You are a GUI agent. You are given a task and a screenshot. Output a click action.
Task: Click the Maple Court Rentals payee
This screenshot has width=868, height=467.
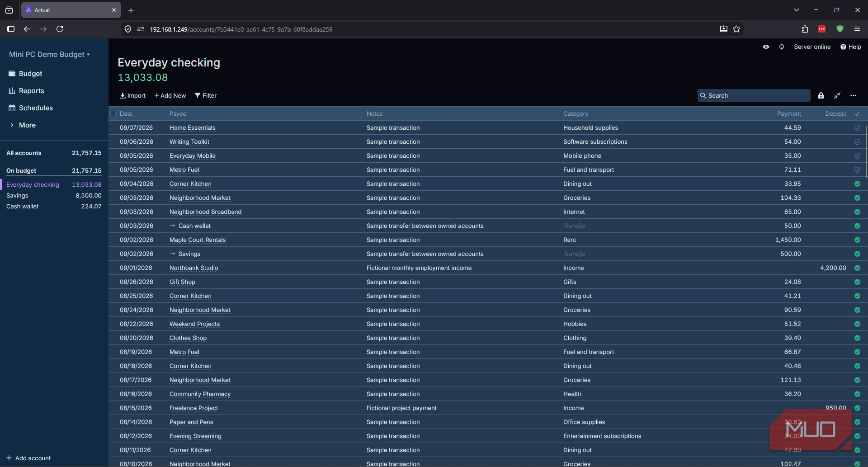point(198,240)
